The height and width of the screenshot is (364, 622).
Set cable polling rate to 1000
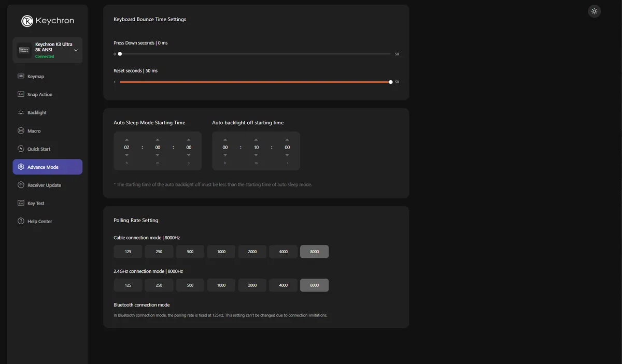coord(221,252)
